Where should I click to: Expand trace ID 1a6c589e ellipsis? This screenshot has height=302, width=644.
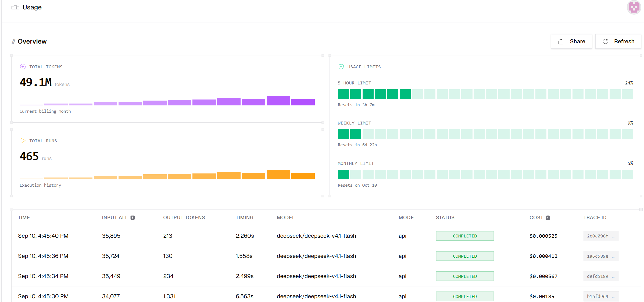tap(613, 257)
